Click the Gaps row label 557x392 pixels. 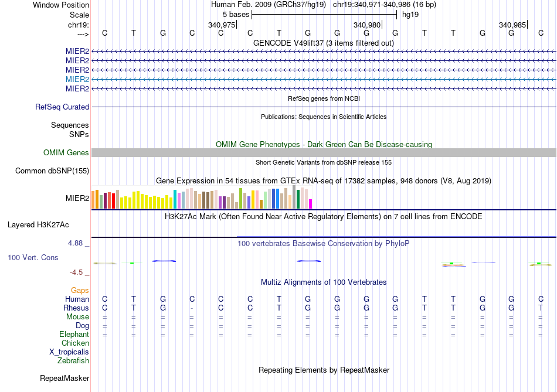click(x=80, y=291)
